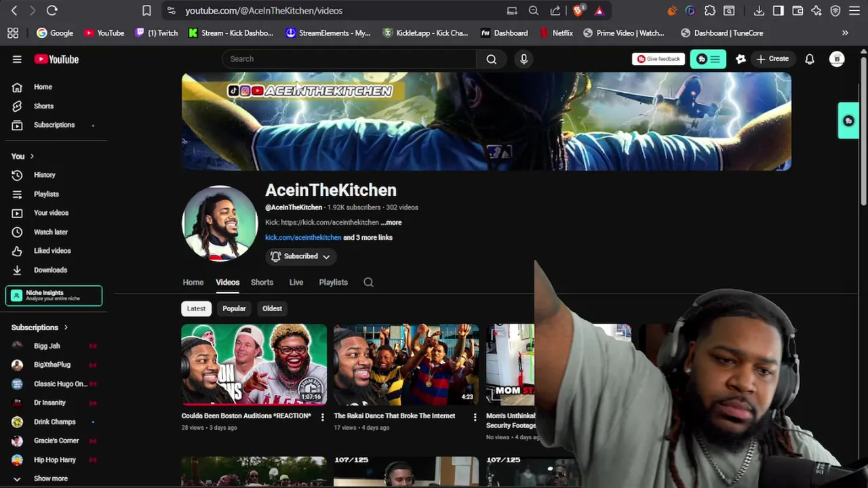Open the Leo AI sparkle icon
This screenshot has height=488, width=868.
point(816,10)
